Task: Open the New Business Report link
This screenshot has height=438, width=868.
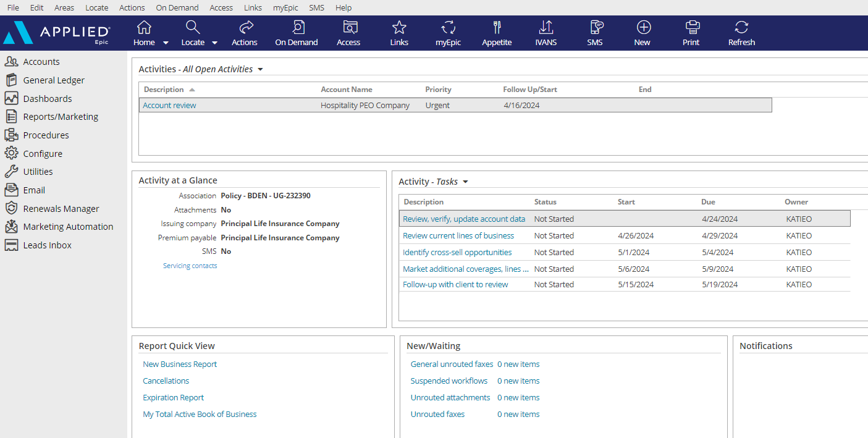Action: [180, 364]
